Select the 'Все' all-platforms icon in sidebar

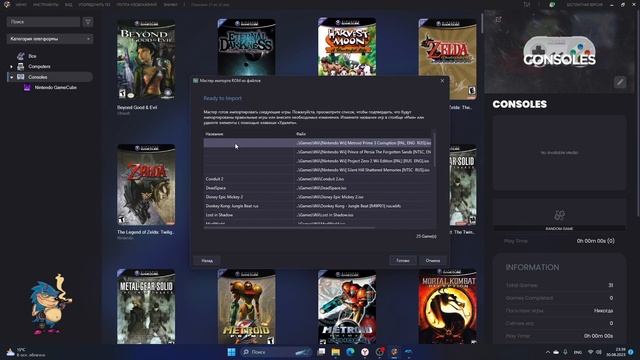(21, 56)
